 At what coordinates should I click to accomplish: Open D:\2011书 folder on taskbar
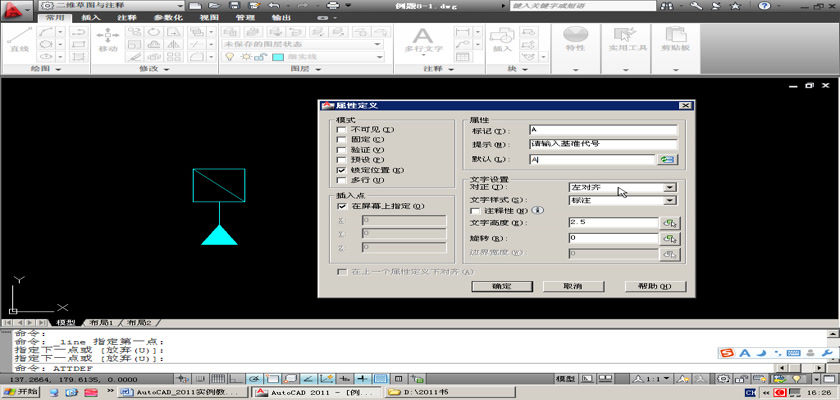pos(450,393)
